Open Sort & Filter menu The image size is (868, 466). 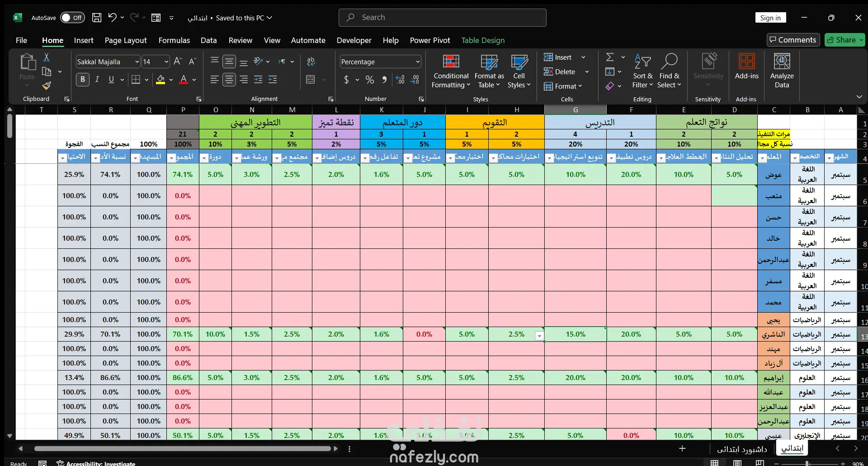tap(642, 71)
